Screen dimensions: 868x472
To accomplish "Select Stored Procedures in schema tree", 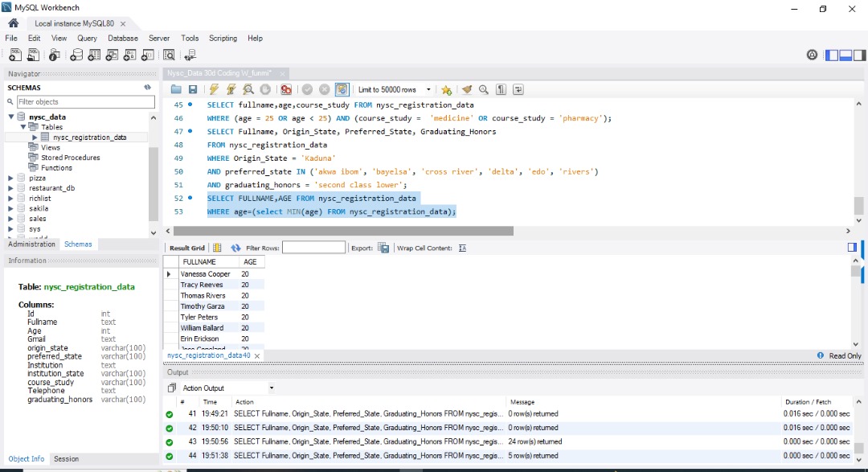I will coord(70,158).
